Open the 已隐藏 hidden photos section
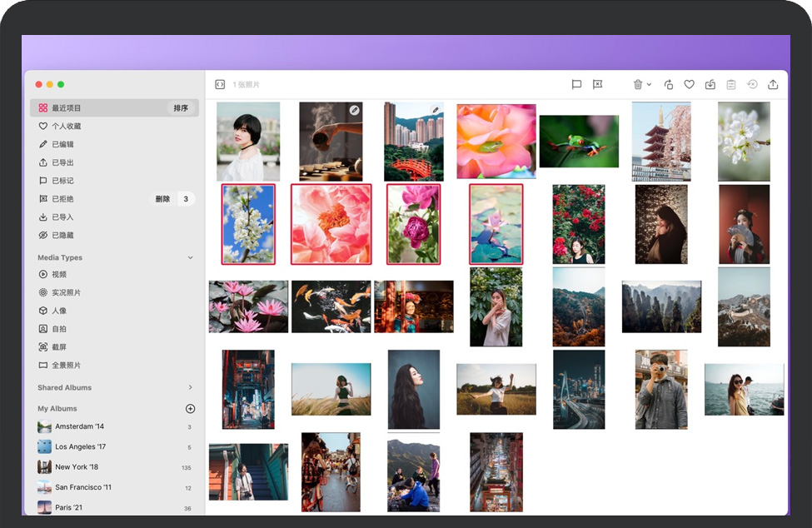812x528 pixels. click(x=62, y=236)
